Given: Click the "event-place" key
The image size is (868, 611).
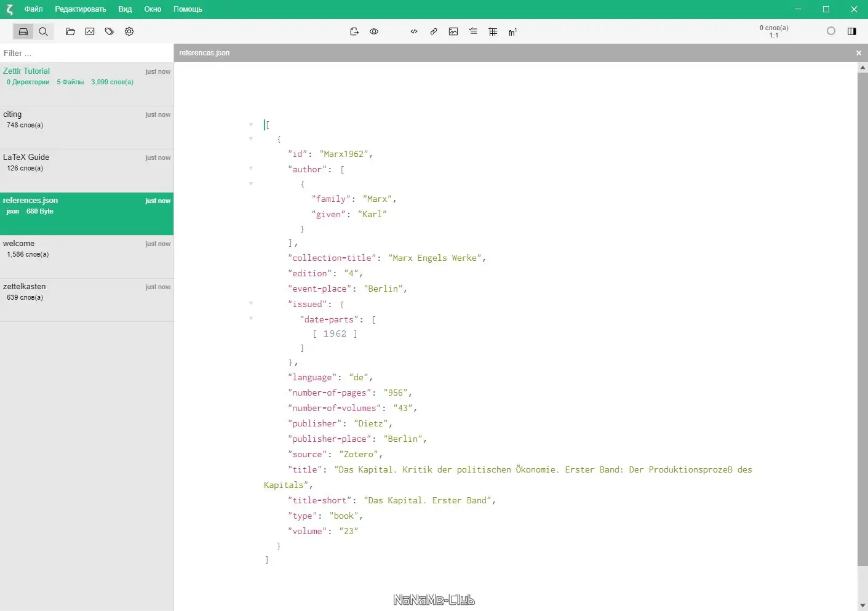Looking at the screenshot, I should (x=320, y=289).
